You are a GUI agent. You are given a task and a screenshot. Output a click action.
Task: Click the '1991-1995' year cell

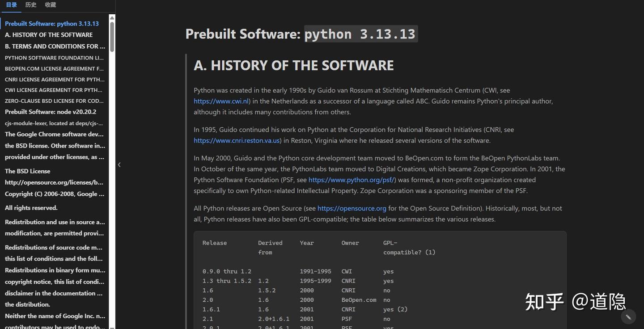[x=316, y=271]
